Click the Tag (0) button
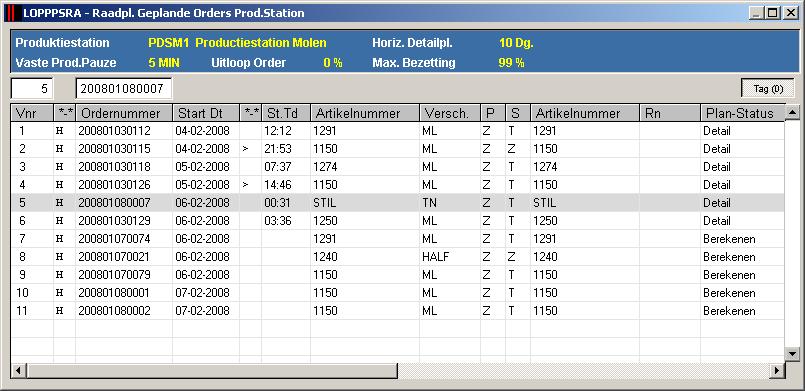805x391 pixels. pyautogui.click(x=768, y=88)
